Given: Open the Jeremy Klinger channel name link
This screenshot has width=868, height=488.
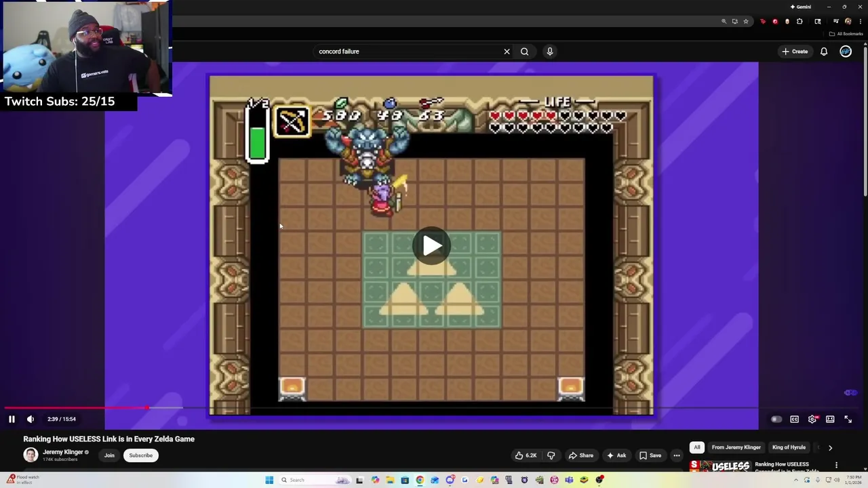Looking at the screenshot, I should point(63,452).
